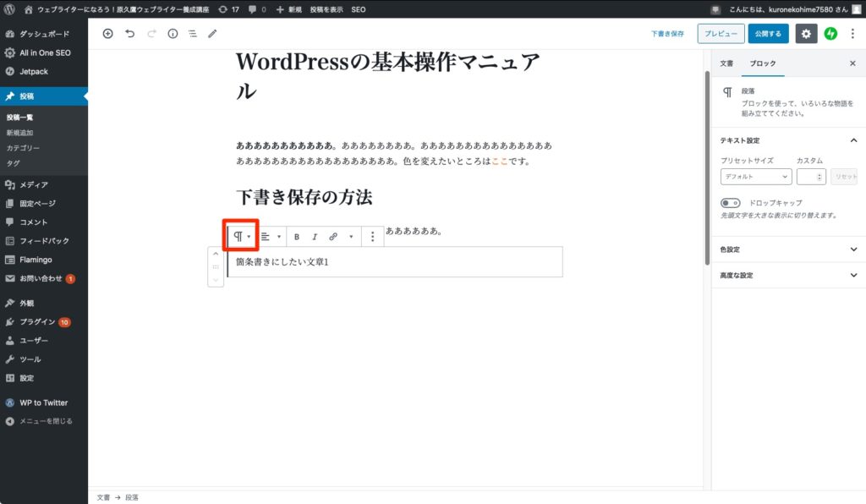Open 投稿 menu in sidebar

click(x=44, y=96)
